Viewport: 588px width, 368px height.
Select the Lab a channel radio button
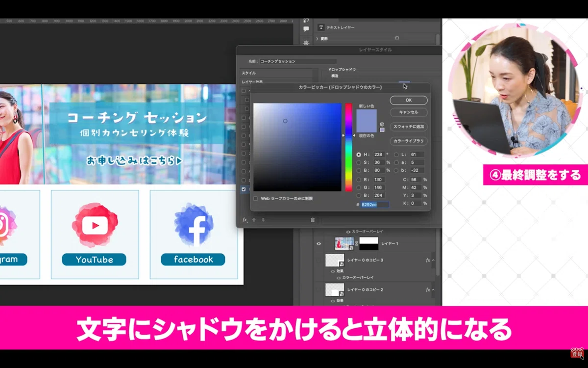click(x=396, y=162)
